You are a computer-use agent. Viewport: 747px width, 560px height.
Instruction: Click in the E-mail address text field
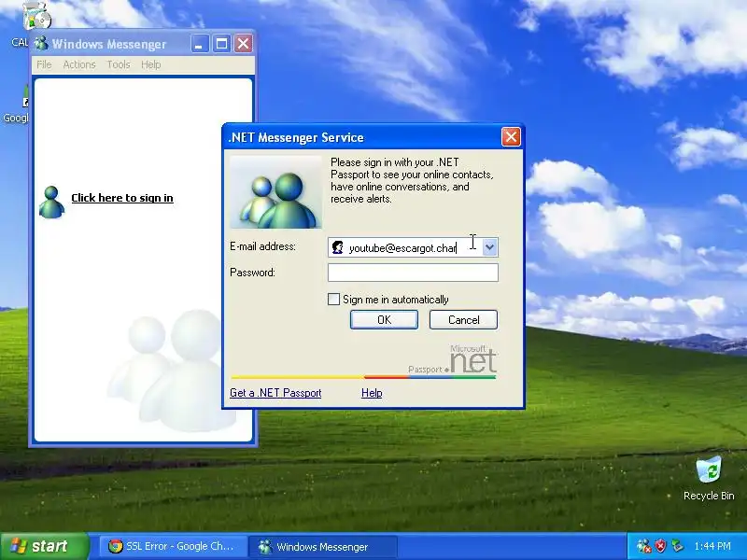413,247
